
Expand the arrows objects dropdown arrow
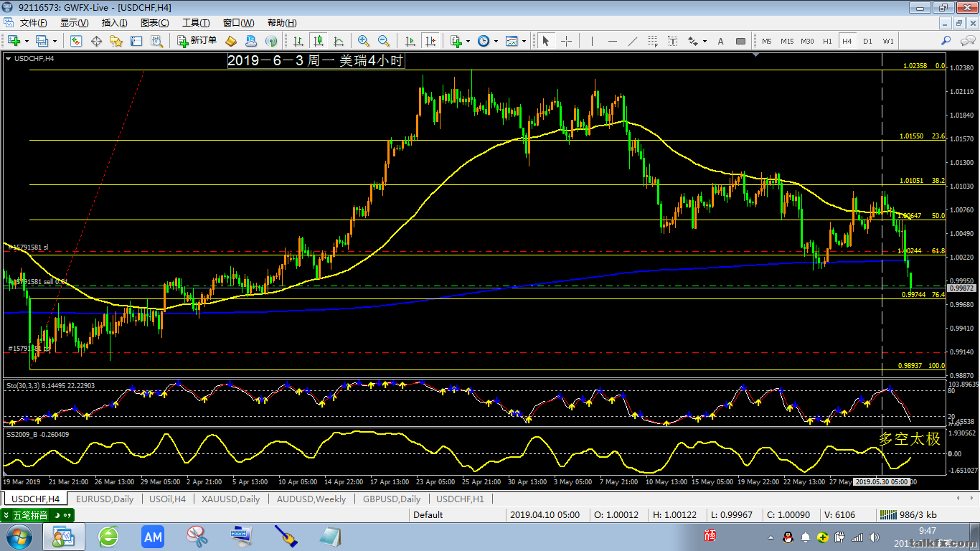[x=705, y=41]
